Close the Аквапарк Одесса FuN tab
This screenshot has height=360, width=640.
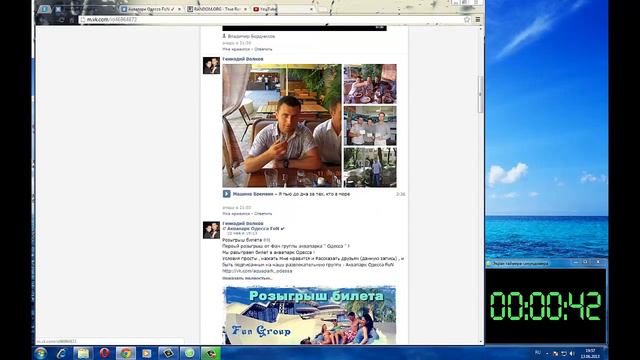[179, 9]
